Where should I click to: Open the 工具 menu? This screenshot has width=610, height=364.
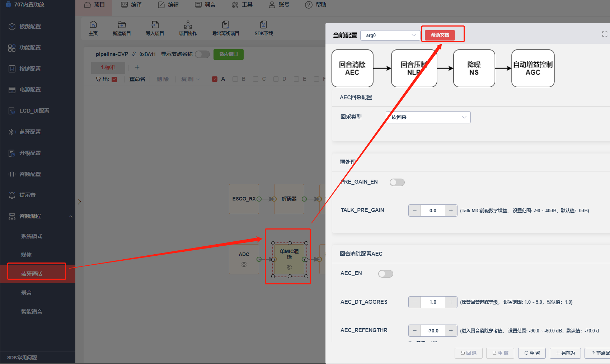pos(242,5)
